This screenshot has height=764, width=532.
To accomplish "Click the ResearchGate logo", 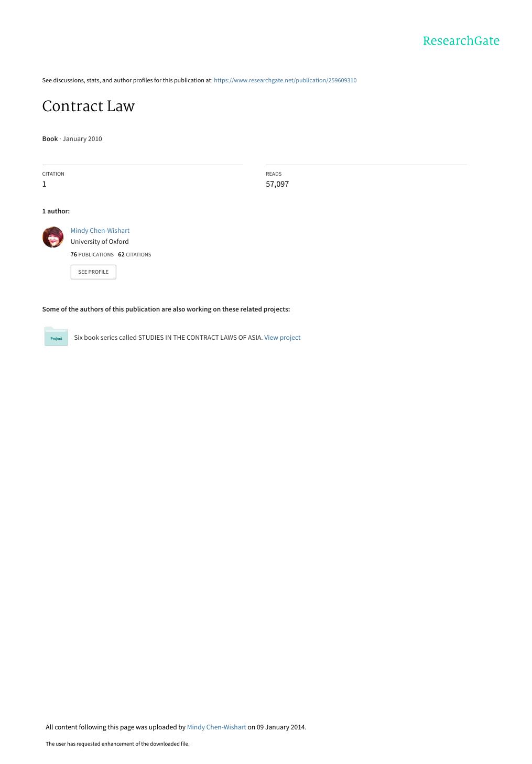I will point(461,41).
